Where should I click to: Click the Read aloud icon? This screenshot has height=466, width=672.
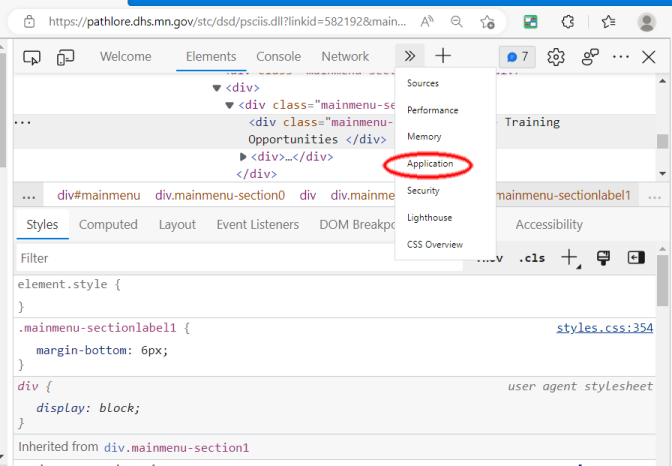pos(427,21)
